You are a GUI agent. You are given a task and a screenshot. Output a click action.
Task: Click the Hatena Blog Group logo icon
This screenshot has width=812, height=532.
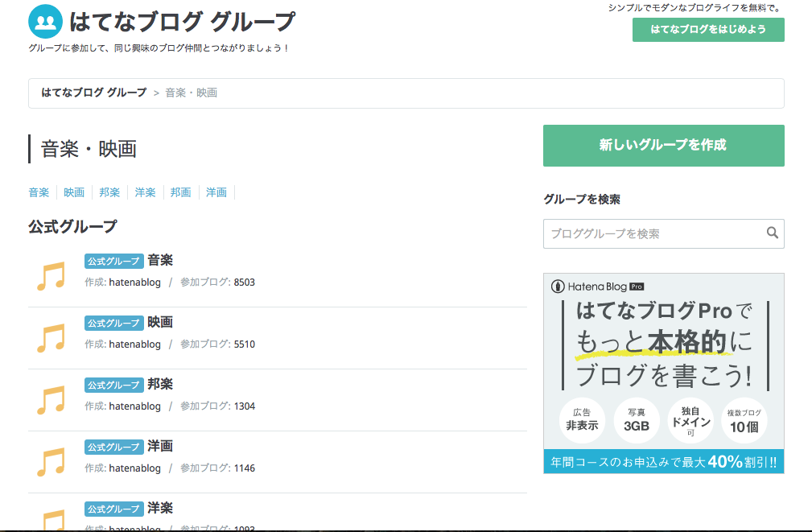(x=46, y=21)
